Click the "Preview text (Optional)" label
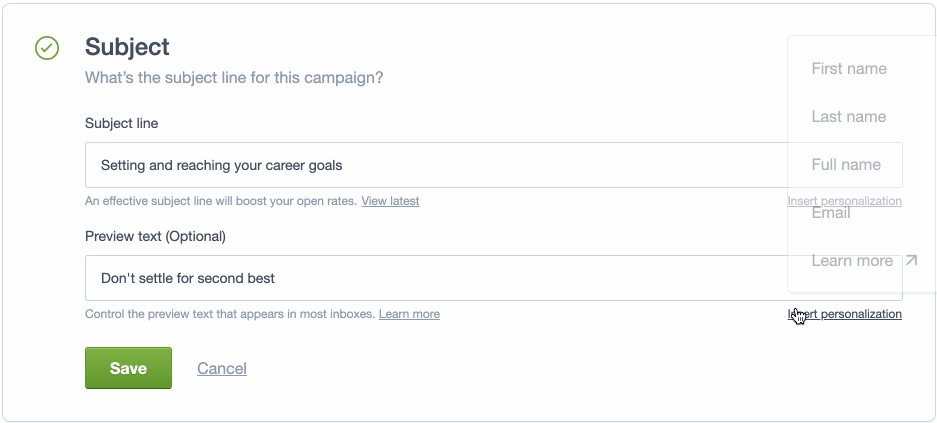Image resolution: width=937 pixels, height=423 pixels. click(155, 237)
